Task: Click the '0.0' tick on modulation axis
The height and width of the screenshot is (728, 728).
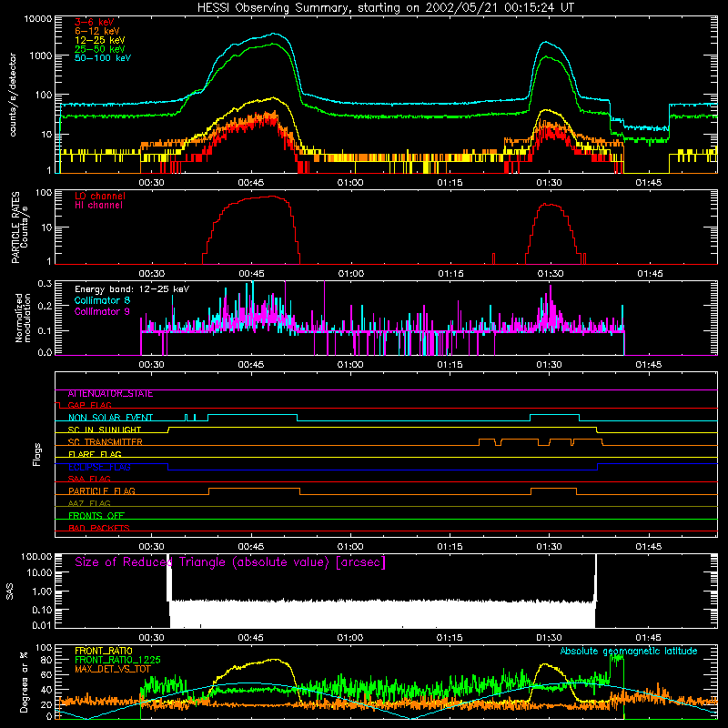Action: pyautogui.click(x=45, y=352)
